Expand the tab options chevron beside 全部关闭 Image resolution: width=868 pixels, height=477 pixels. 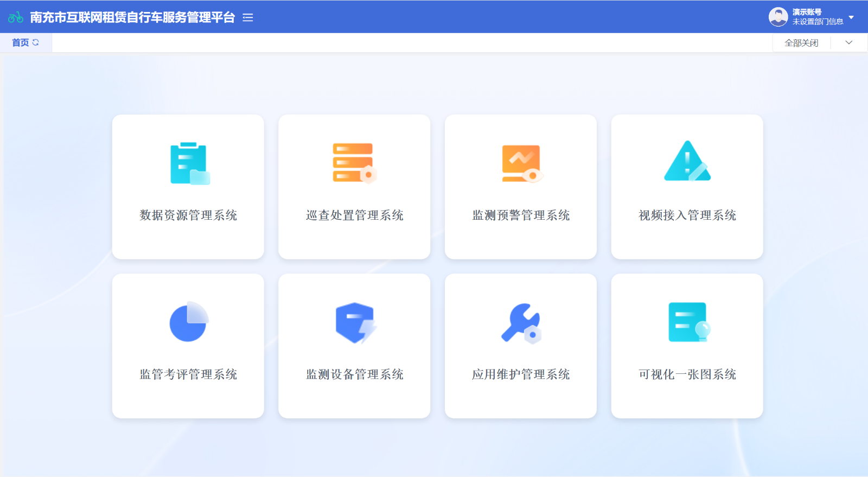click(x=849, y=43)
